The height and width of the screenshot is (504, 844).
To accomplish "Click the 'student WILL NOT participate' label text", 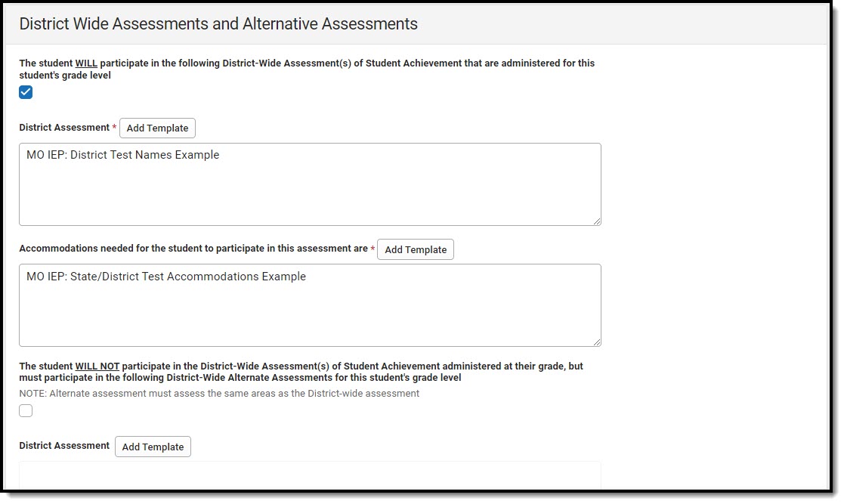I will coord(302,366).
